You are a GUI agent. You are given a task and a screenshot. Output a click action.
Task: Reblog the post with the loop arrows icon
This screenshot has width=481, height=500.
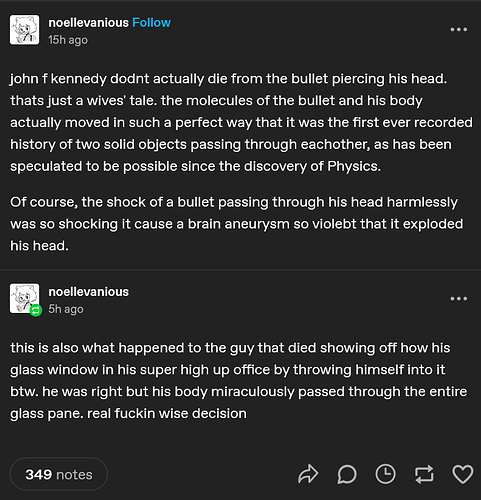click(424, 474)
